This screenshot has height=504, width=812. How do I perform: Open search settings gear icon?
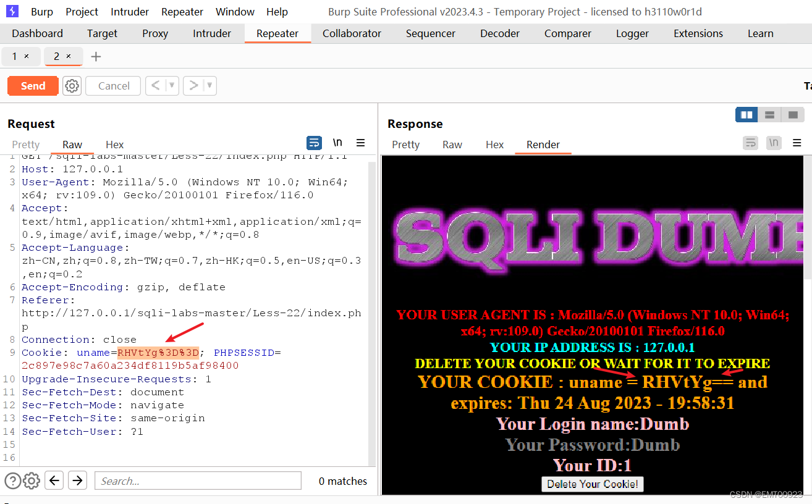(32, 481)
